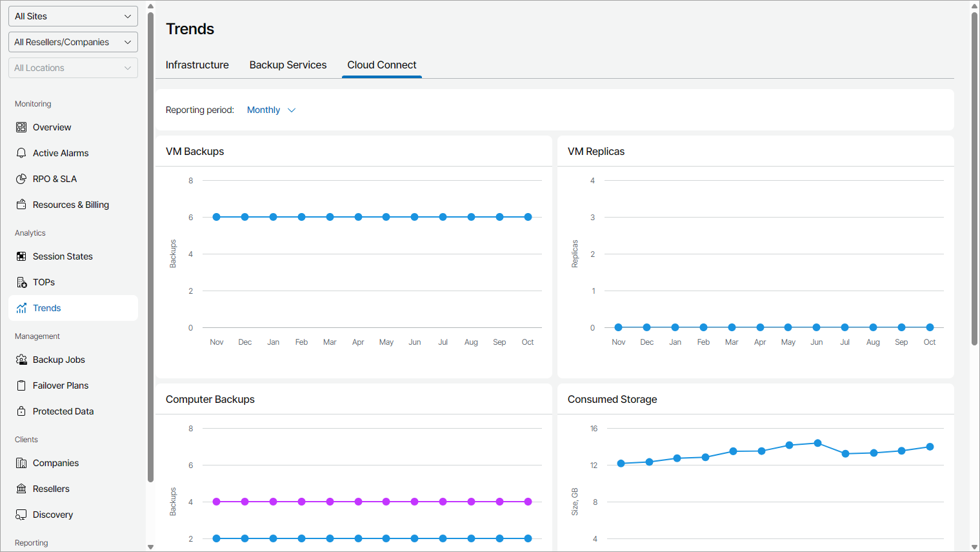Viewport: 980px width, 552px height.
Task: Click the Backup Jobs icon
Action: [x=21, y=360]
